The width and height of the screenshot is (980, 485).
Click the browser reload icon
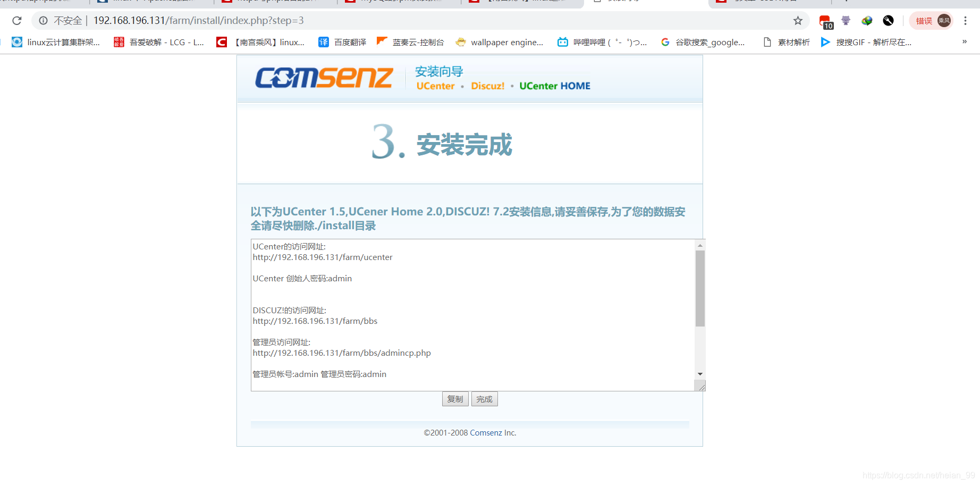coord(17,21)
